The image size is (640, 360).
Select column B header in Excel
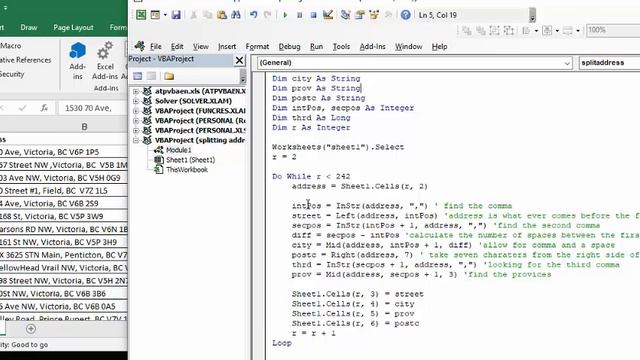coord(84,127)
